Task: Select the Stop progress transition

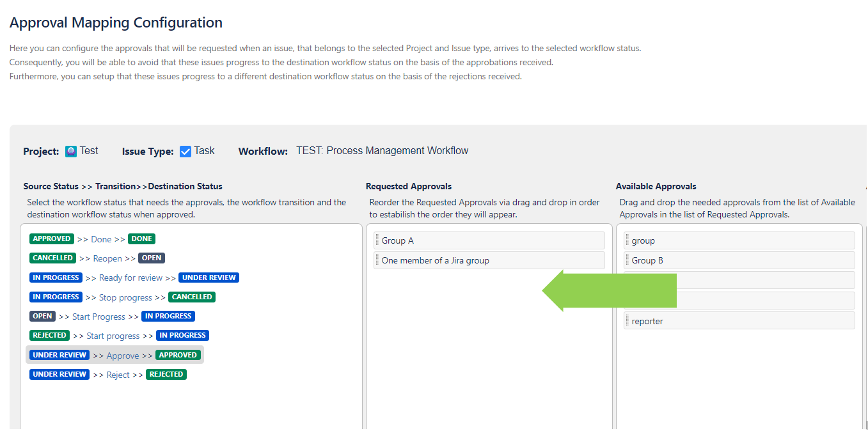Action: click(125, 297)
